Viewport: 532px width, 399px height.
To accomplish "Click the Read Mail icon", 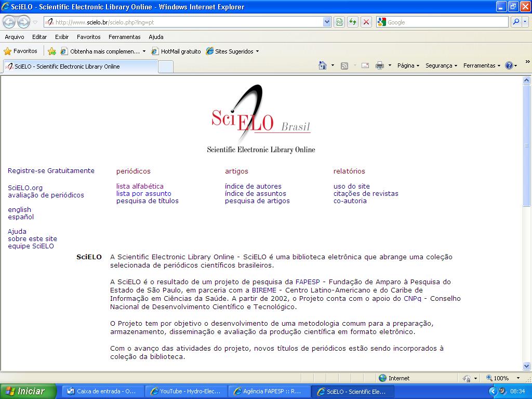I will 365,66.
